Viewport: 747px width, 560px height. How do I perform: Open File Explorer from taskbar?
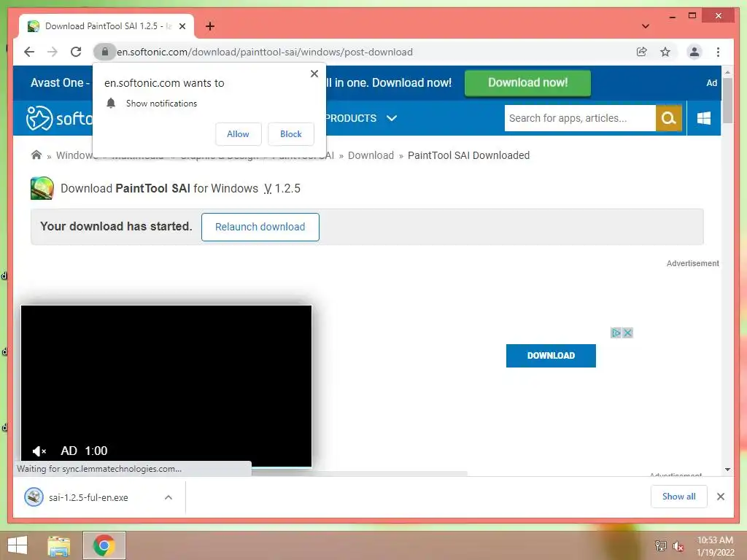(59, 545)
